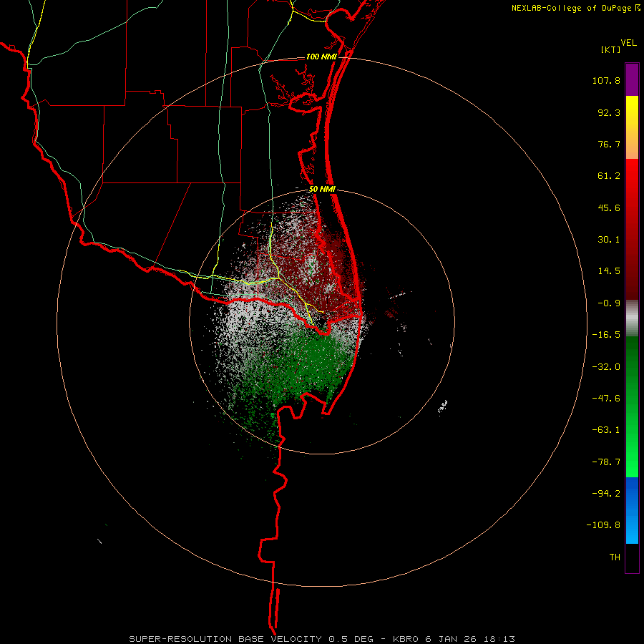Click the -109.8 legend value
Viewport: 644px width, 644px height.
pyautogui.click(x=603, y=525)
